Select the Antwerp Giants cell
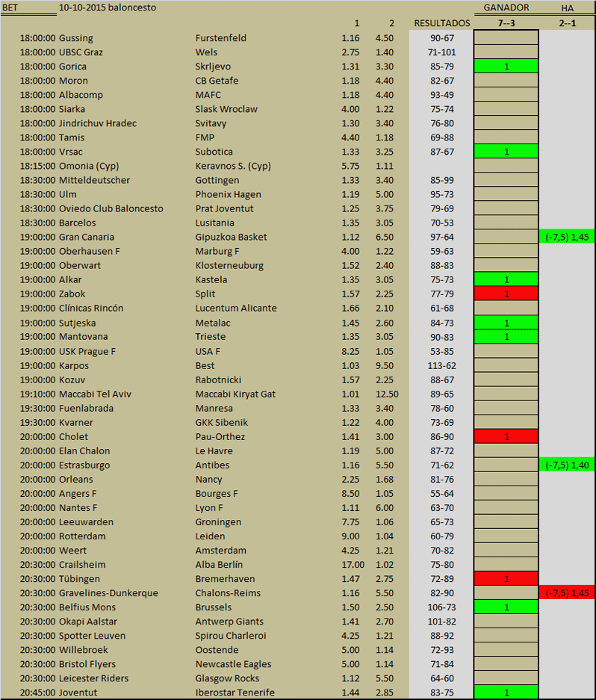The image size is (596, 700). [229, 622]
